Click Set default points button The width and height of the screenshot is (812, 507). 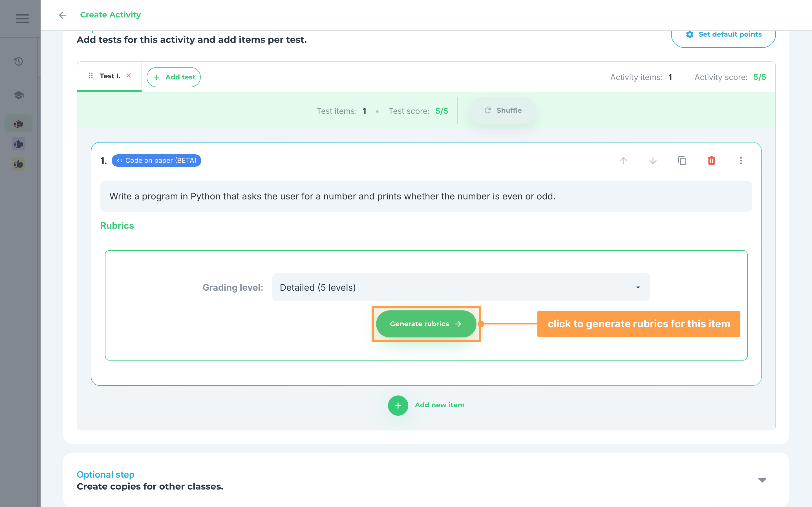pyautogui.click(x=723, y=35)
